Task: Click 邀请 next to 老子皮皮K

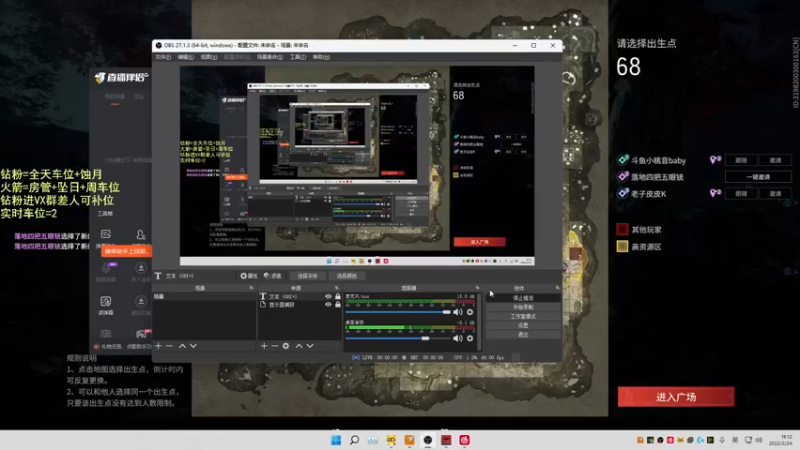Action: click(x=776, y=193)
